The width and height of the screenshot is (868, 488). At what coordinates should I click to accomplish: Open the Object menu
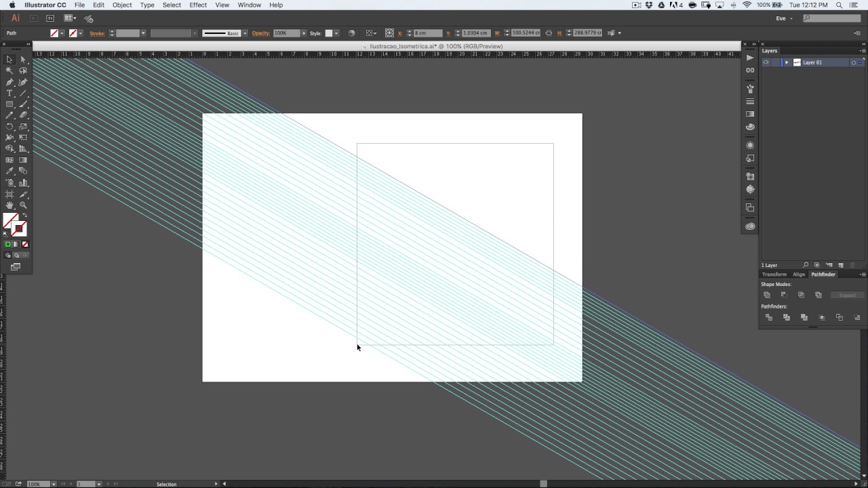pyautogui.click(x=122, y=5)
